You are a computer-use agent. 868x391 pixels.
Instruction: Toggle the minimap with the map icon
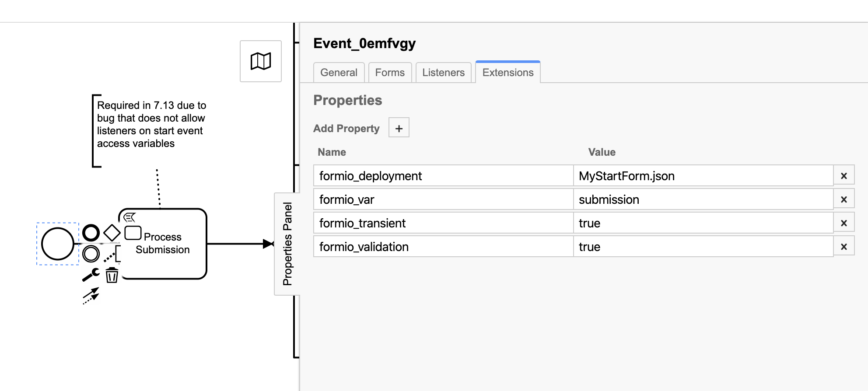coord(261,61)
